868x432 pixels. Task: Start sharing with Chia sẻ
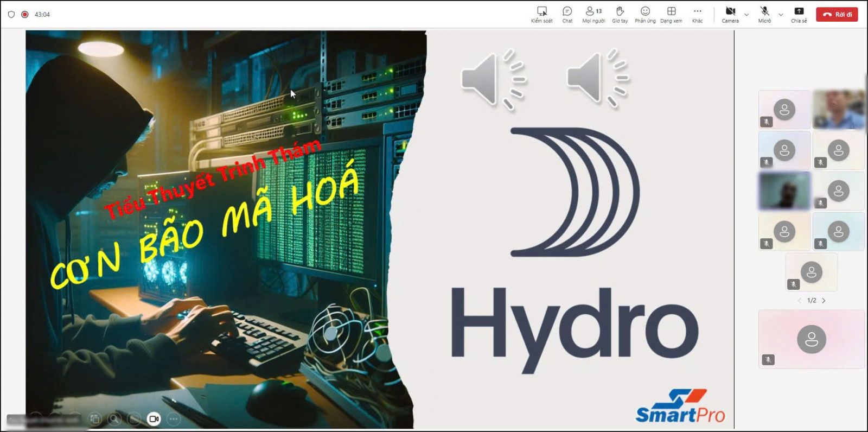pos(799,15)
